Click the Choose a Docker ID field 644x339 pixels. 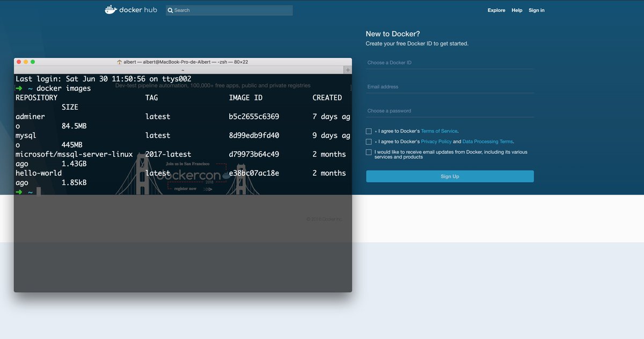(x=450, y=63)
